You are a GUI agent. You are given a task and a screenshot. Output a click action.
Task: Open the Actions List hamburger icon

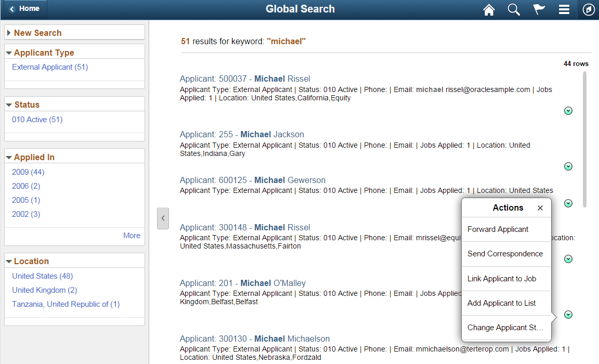click(x=564, y=9)
